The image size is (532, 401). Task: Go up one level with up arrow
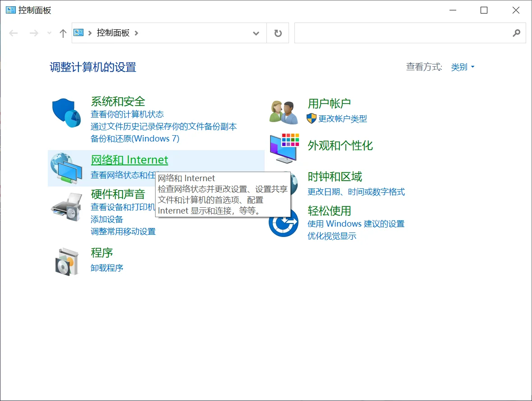63,33
